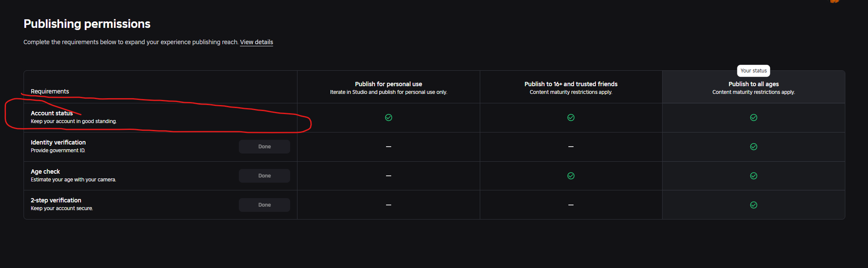Click Done button for Age check
Viewport: 868px width, 268px height.
tap(265, 176)
